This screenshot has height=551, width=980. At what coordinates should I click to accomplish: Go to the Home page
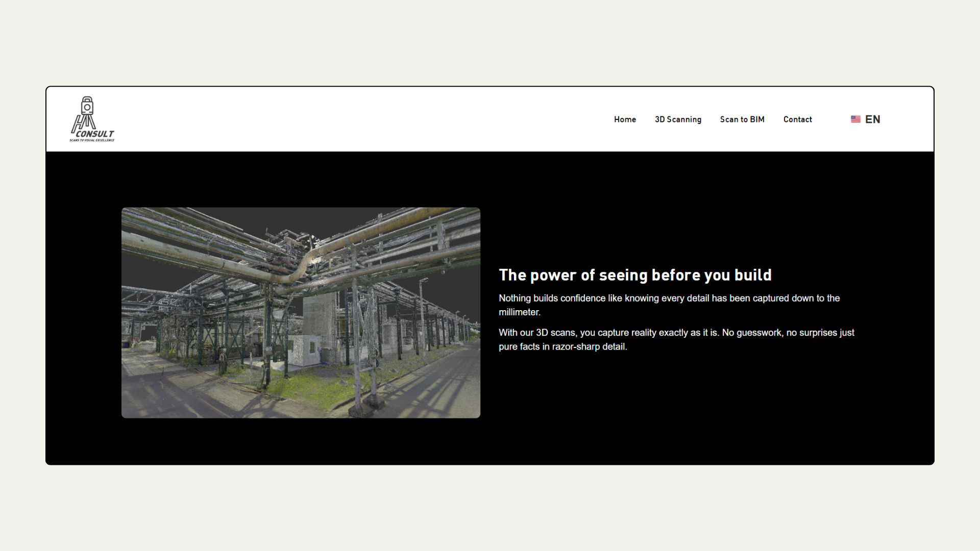(x=625, y=119)
